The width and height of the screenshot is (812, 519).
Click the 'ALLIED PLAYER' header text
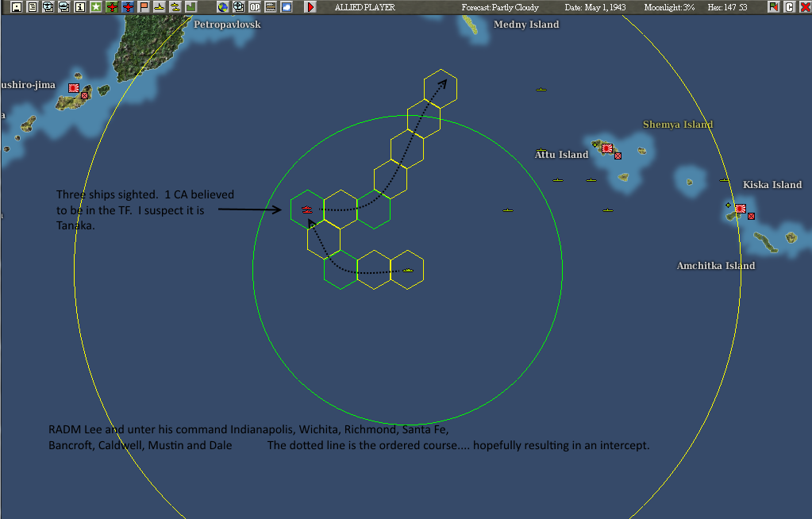364,7
